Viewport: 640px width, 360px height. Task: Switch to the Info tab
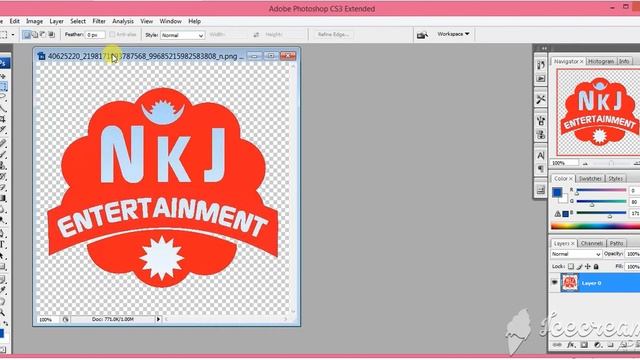[624, 61]
